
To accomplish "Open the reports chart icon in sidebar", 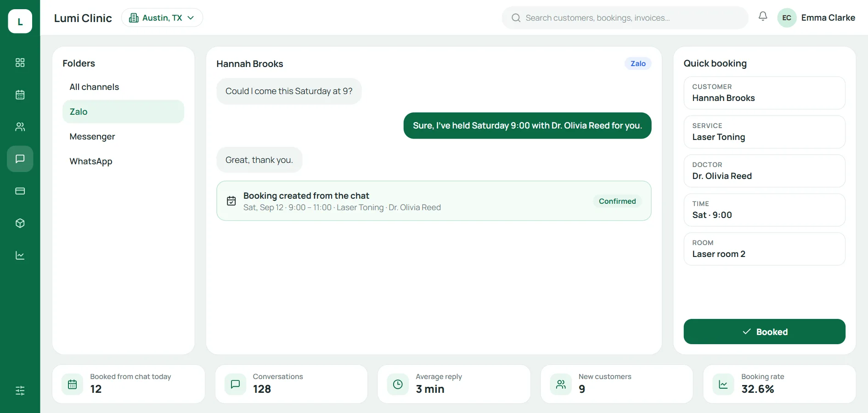I will 20,255.
